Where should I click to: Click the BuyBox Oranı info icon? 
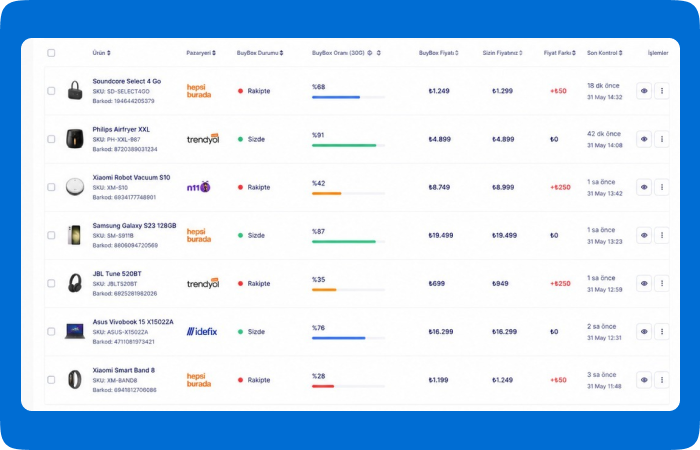point(370,53)
